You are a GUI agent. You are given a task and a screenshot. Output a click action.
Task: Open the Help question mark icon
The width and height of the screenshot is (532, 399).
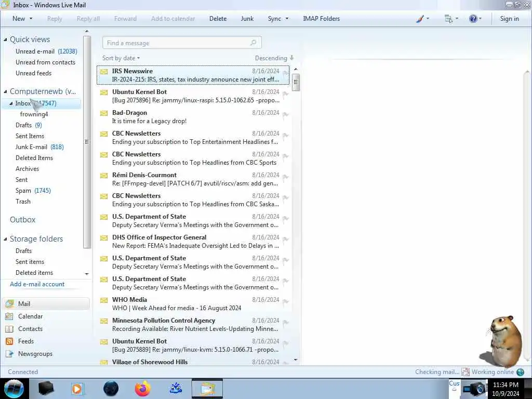pos(473,19)
